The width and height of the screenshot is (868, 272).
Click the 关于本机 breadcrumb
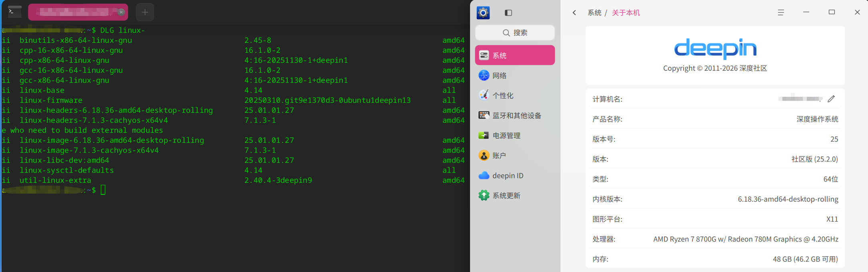pyautogui.click(x=626, y=13)
